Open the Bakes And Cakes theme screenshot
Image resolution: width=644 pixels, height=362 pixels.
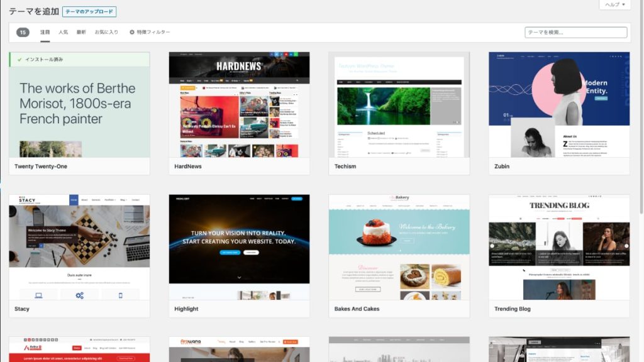click(399, 247)
